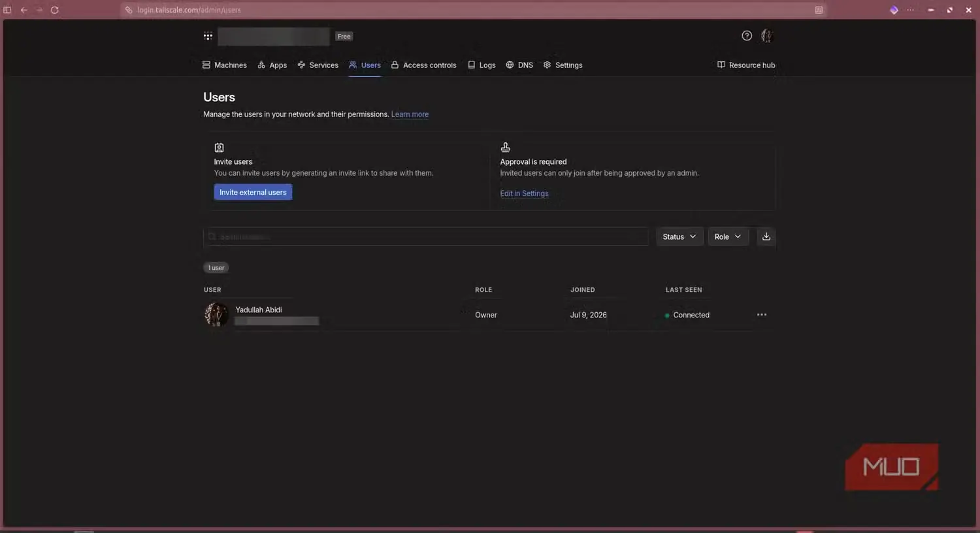The height and width of the screenshot is (533, 980).
Task: Click the 'Invite users' card heading
Action: (233, 162)
